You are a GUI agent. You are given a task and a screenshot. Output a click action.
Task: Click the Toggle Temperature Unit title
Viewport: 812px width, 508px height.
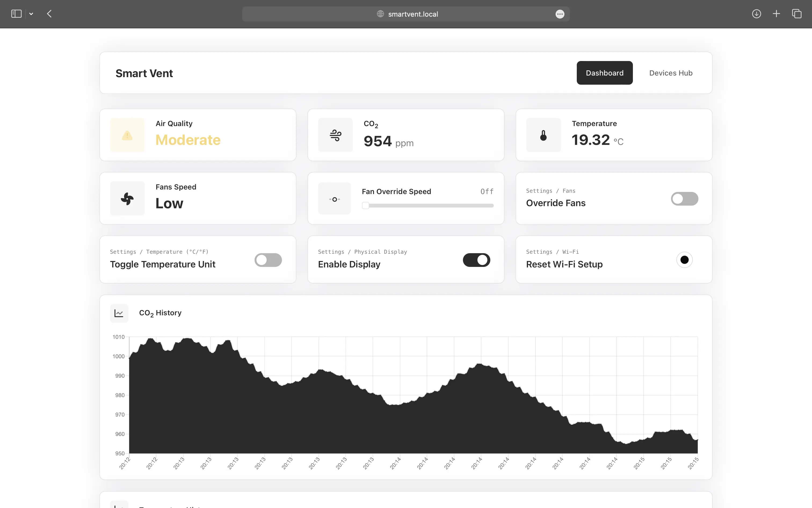click(162, 264)
